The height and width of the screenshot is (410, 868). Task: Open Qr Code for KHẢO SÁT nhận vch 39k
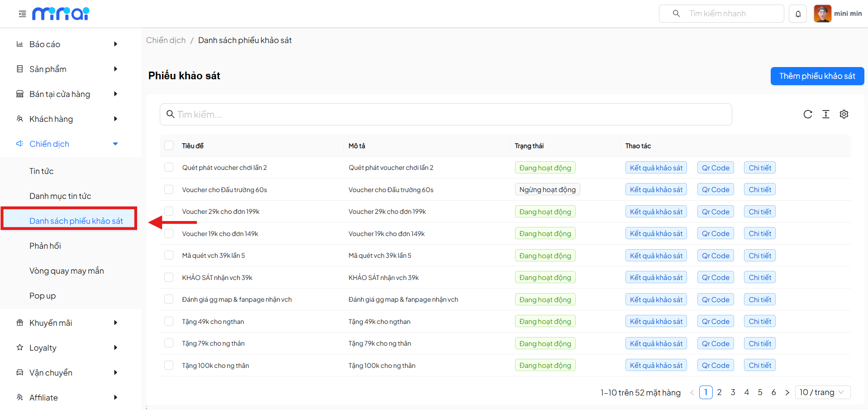pos(715,277)
